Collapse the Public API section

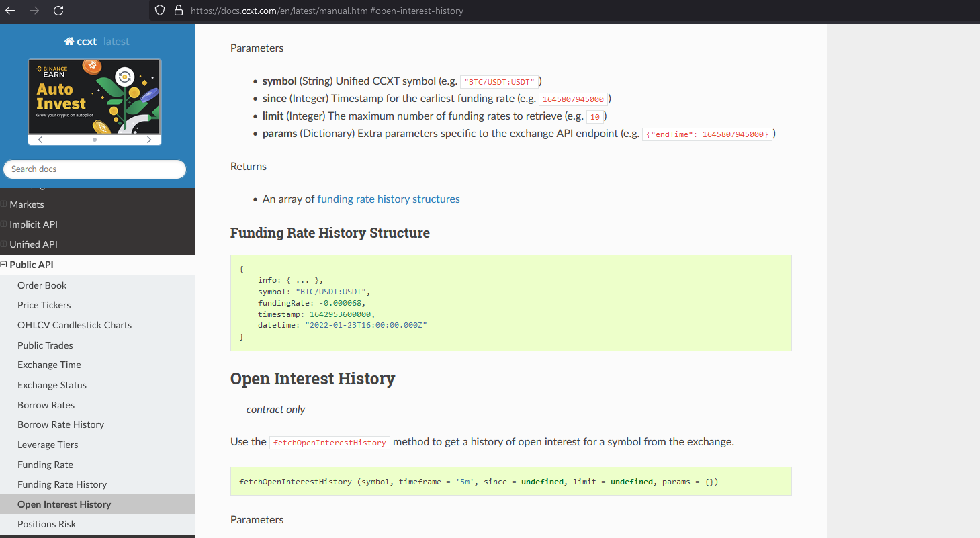pos(4,264)
